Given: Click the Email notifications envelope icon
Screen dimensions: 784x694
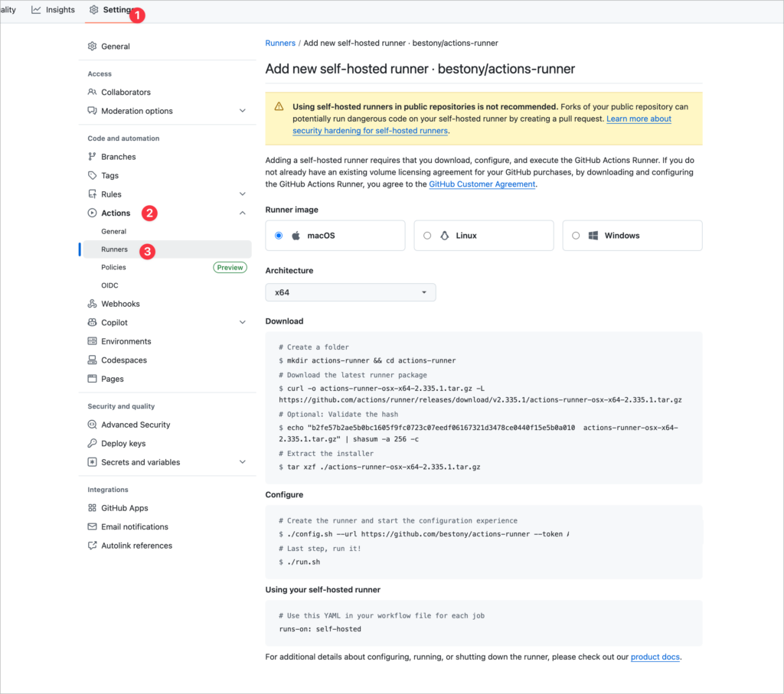Looking at the screenshot, I should coord(92,526).
